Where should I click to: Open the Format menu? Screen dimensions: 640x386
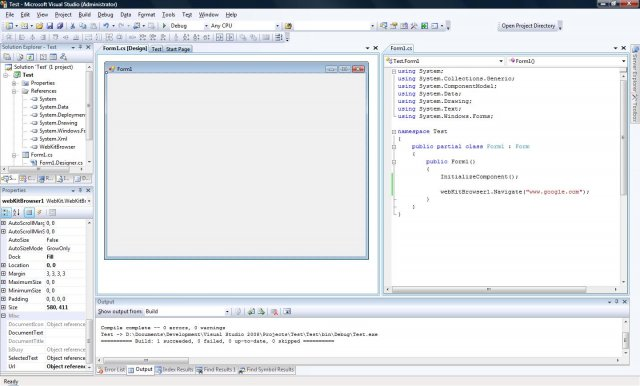146,15
